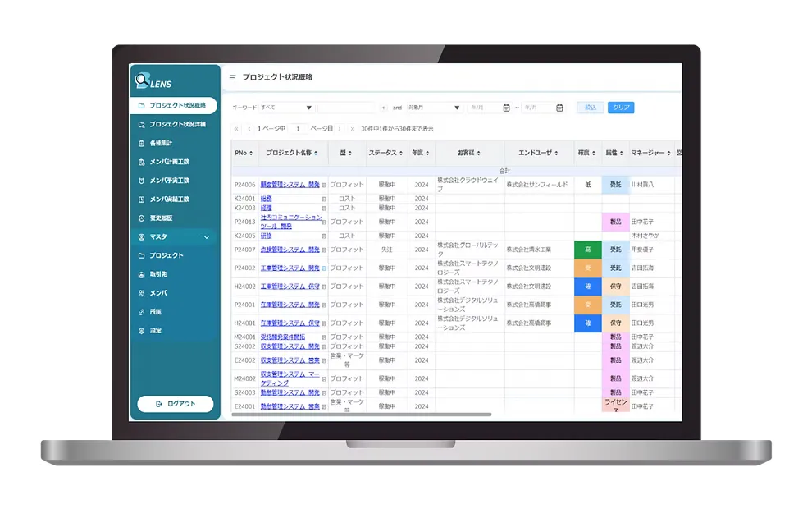The height and width of the screenshot is (509, 812).
Task: Click 株式会社サンフィールド end user cell
Action: click(537, 185)
